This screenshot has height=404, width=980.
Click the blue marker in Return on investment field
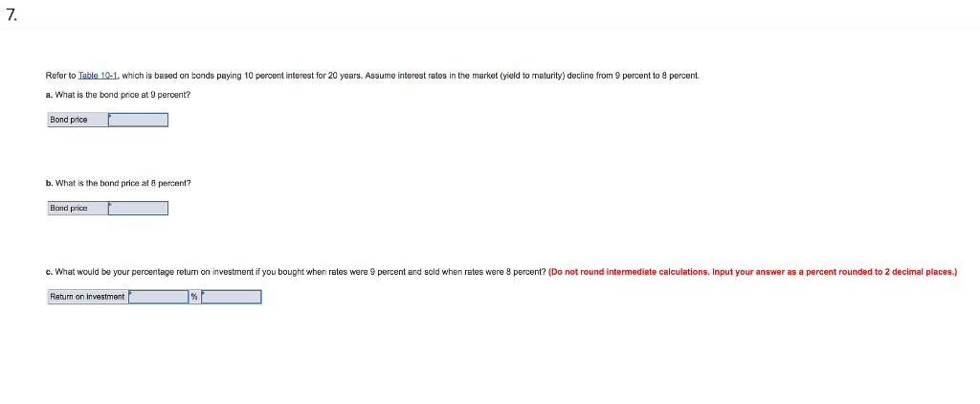(131, 292)
